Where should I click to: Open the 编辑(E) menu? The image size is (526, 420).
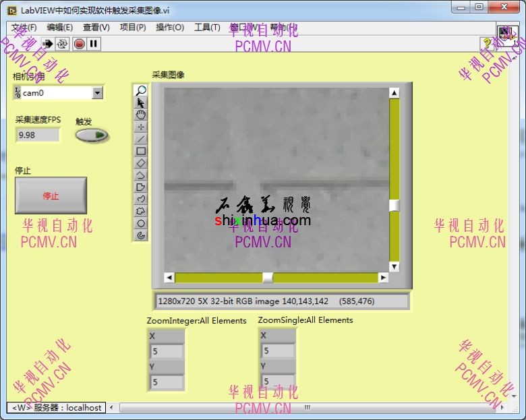click(60, 28)
